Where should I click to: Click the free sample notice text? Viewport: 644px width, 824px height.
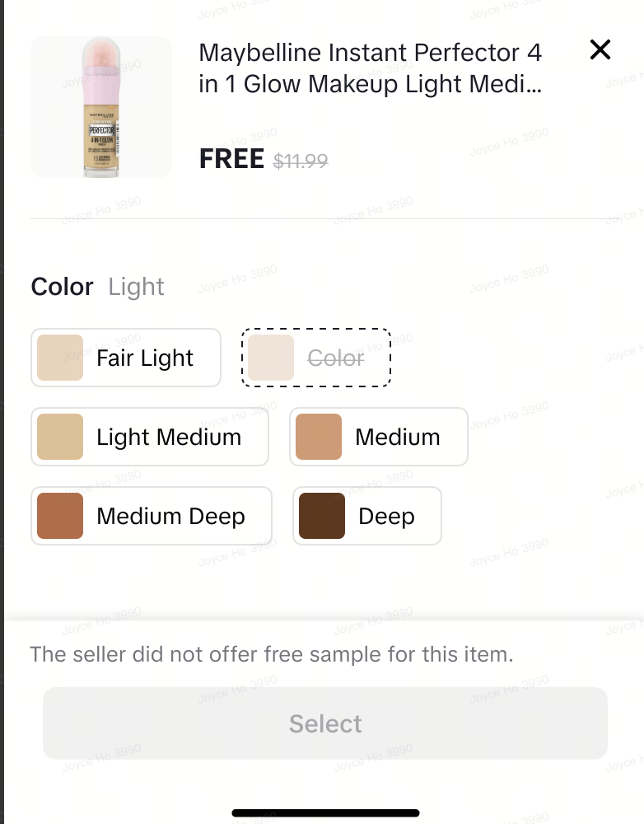(x=272, y=655)
